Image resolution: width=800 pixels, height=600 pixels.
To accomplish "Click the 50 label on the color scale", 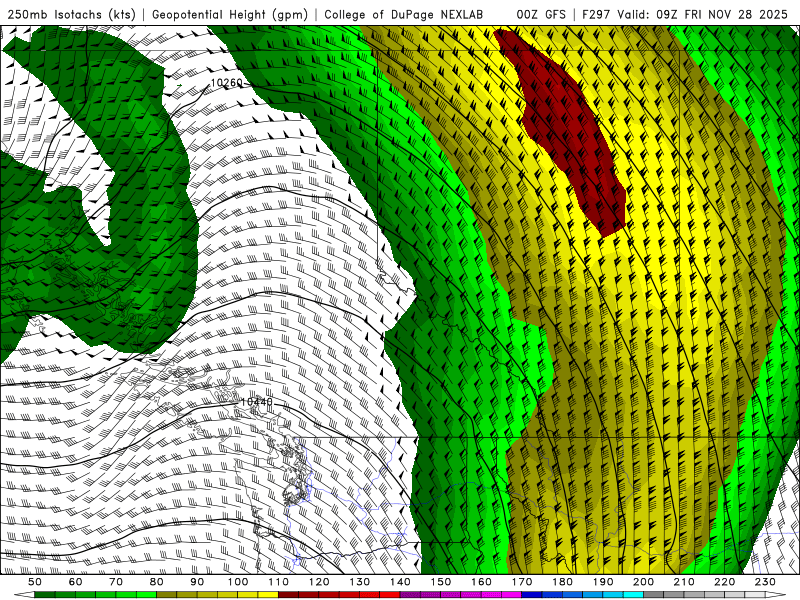I will click(35, 582).
